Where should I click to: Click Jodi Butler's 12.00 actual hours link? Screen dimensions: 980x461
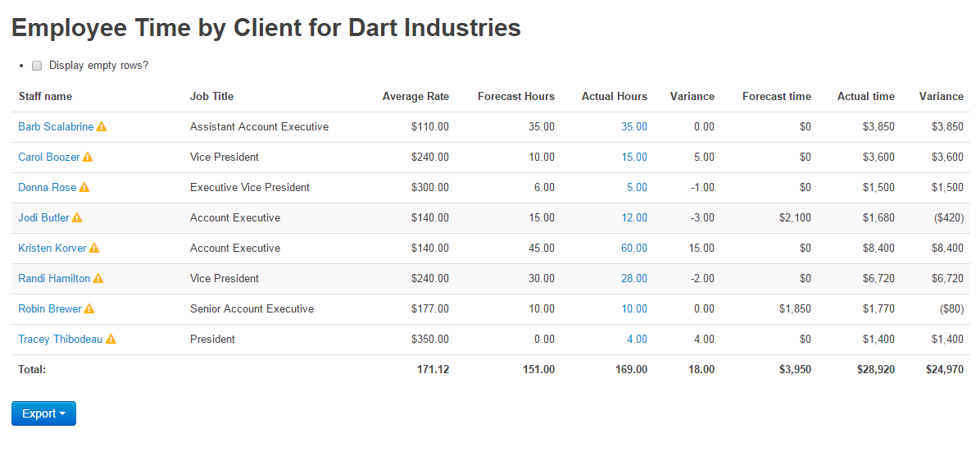point(634,217)
